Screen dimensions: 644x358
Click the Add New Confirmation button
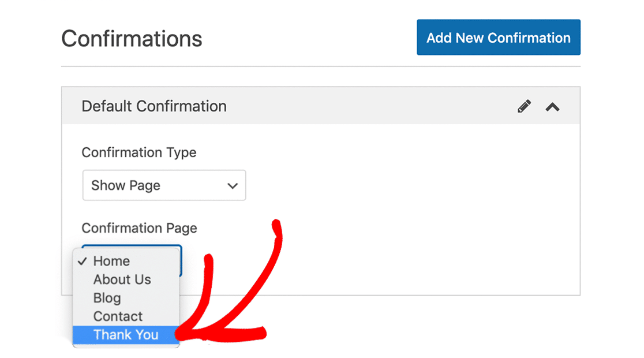pos(498,38)
